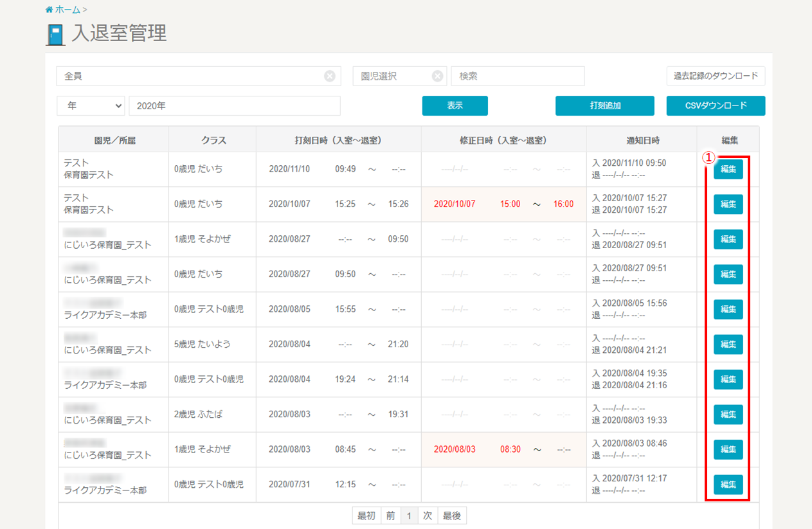Jump to 最後 page in pagination
812x529 pixels.
click(x=452, y=516)
